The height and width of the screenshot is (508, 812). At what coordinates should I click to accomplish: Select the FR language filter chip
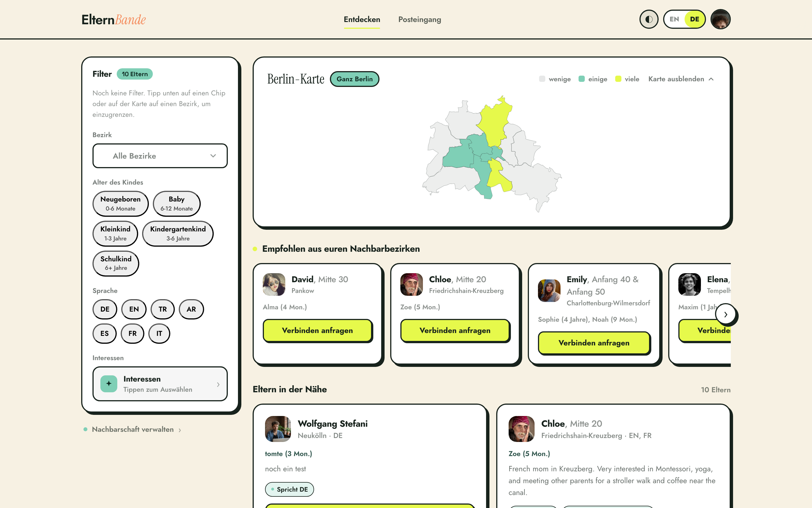(x=133, y=333)
